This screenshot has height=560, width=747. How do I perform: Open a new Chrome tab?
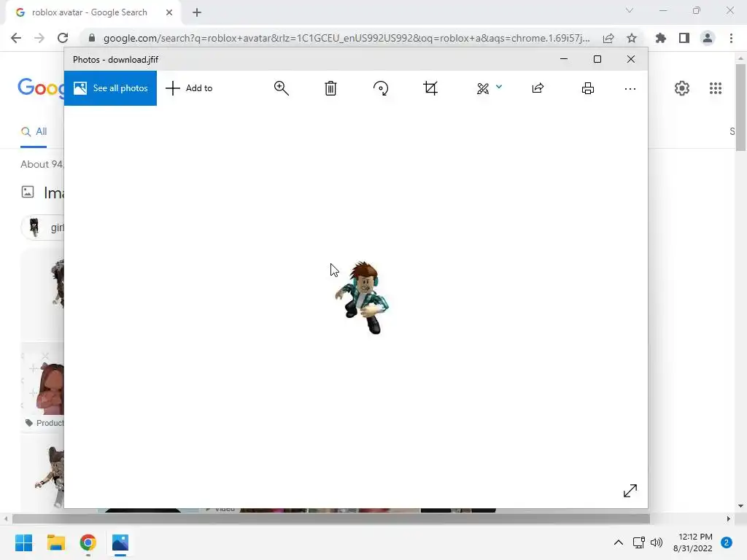197,12
